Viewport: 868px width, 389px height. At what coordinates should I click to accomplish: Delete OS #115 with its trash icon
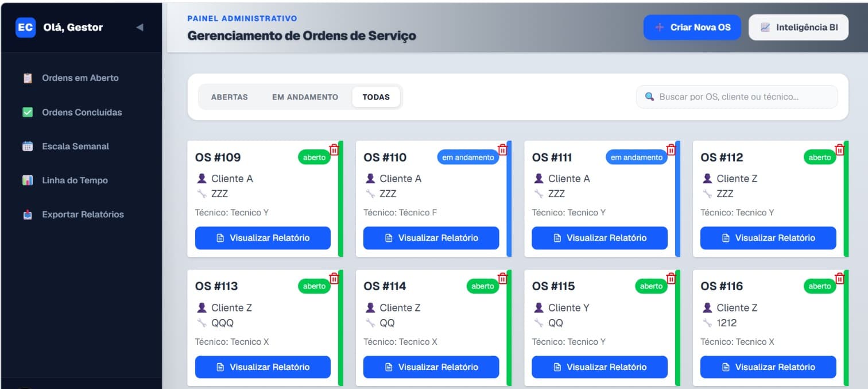pyautogui.click(x=671, y=279)
